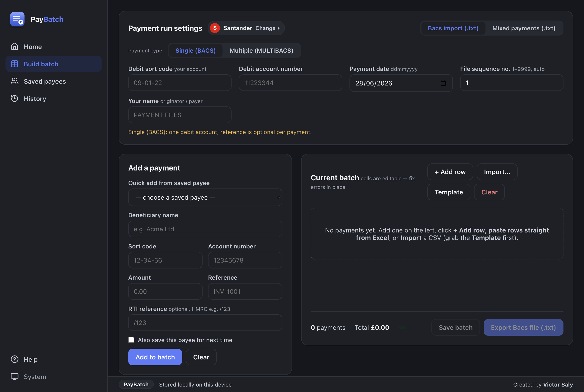Download the CSV Template

click(x=449, y=192)
